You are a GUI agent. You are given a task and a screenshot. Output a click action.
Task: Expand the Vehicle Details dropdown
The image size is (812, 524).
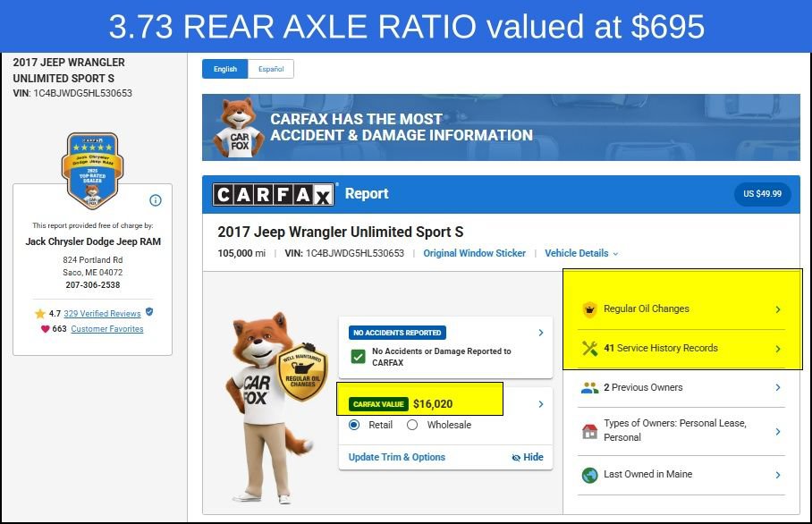coord(581,253)
